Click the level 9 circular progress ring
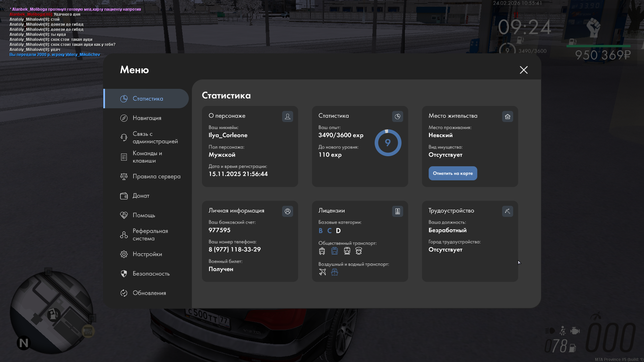The image size is (644, 362). coord(388,143)
